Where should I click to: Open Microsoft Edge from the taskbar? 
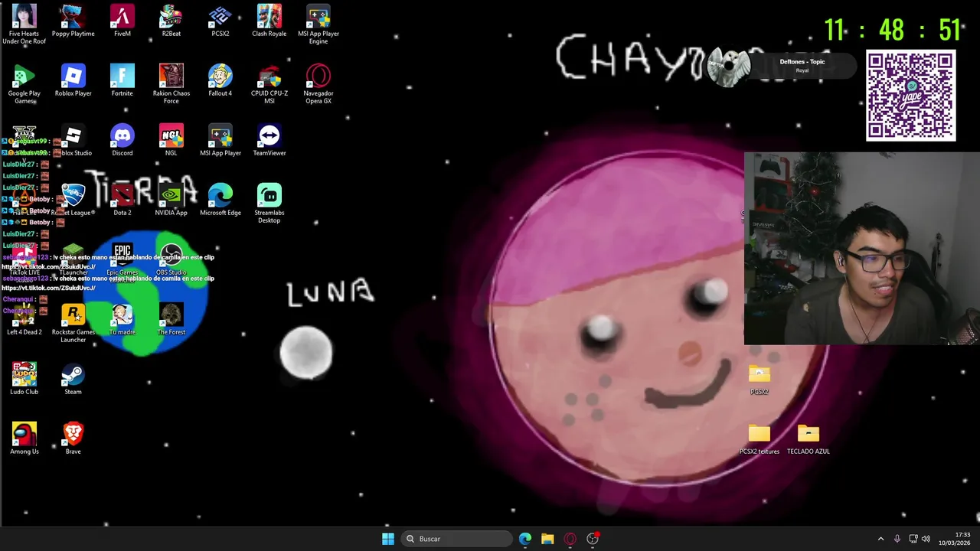pos(525,539)
